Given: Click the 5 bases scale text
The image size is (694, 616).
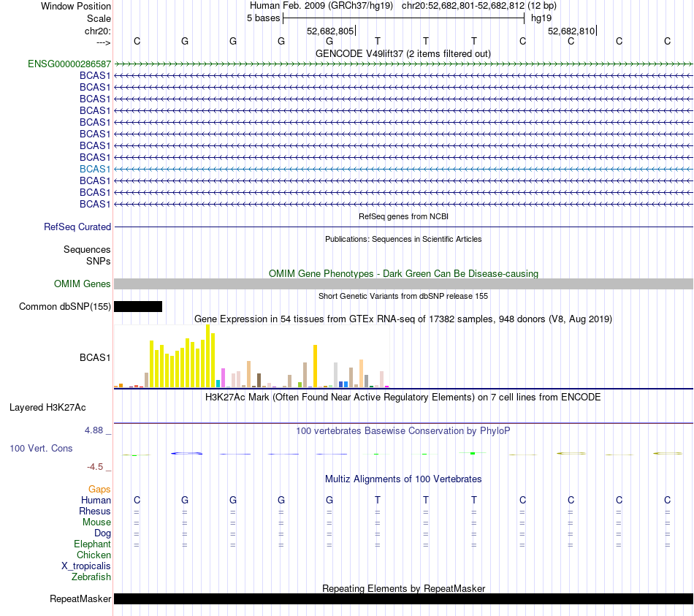Looking at the screenshot, I should pos(263,18).
